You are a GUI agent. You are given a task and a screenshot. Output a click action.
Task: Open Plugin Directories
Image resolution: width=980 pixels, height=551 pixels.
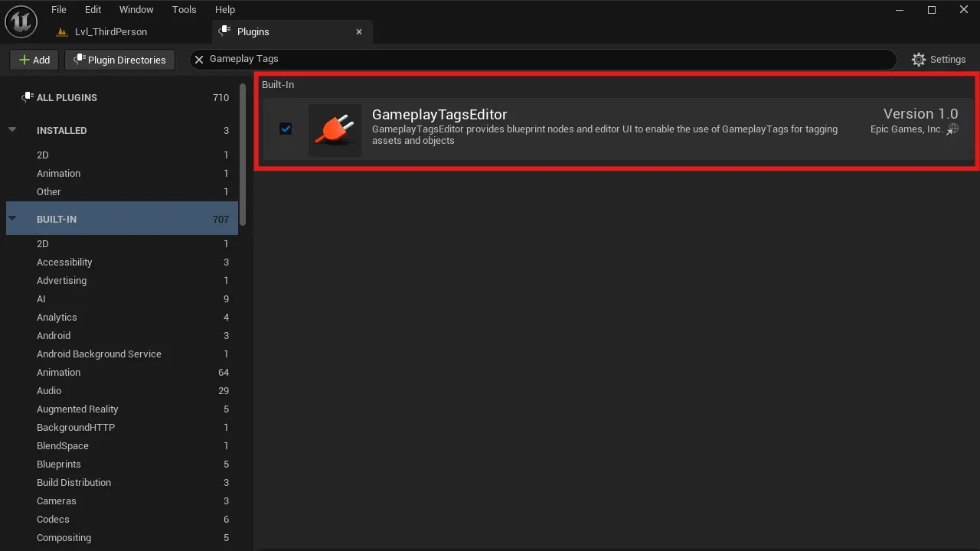click(x=120, y=60)
